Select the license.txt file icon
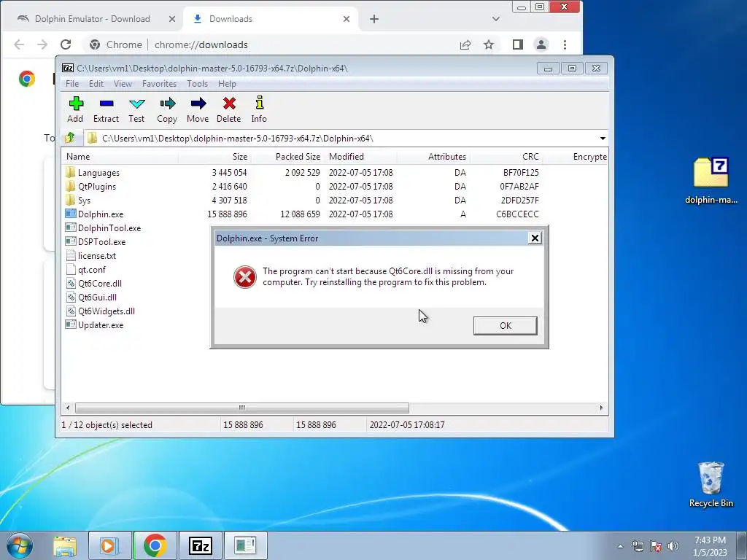 (71, 256)
